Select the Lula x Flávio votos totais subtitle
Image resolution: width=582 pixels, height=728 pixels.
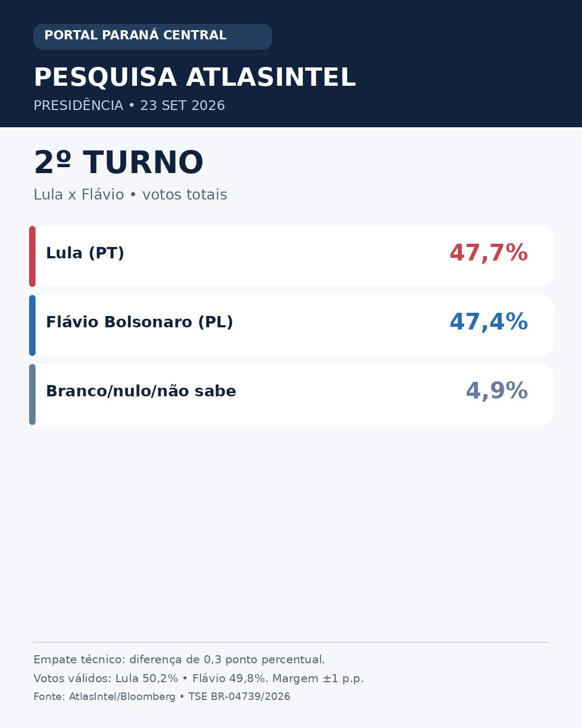coord(130,195)
